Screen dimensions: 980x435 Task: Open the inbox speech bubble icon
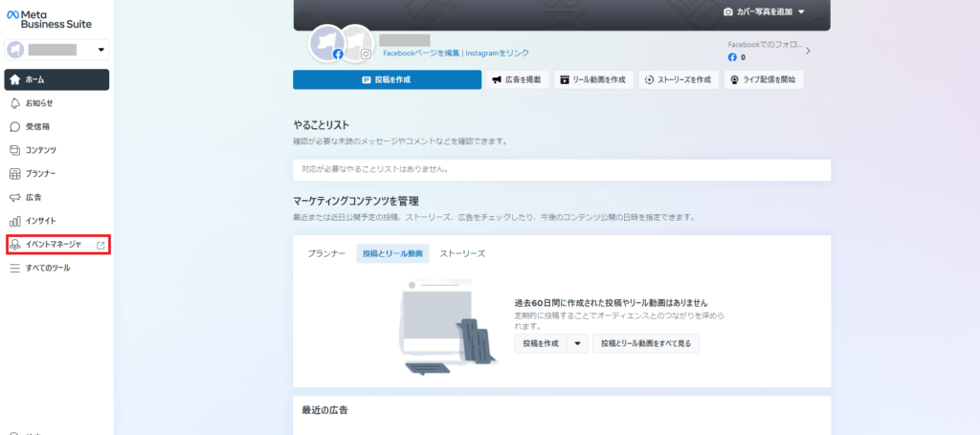click(15, 126)
